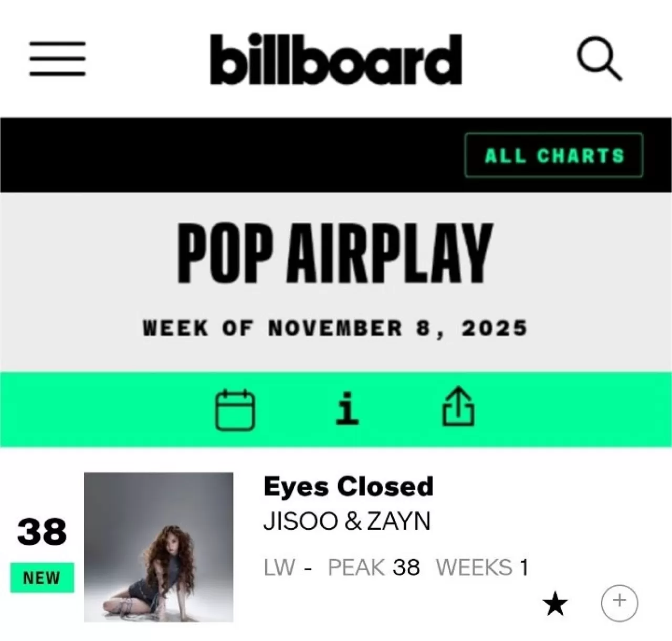Show chart info via the i icon
672x641 pixels.
point(347,408)
